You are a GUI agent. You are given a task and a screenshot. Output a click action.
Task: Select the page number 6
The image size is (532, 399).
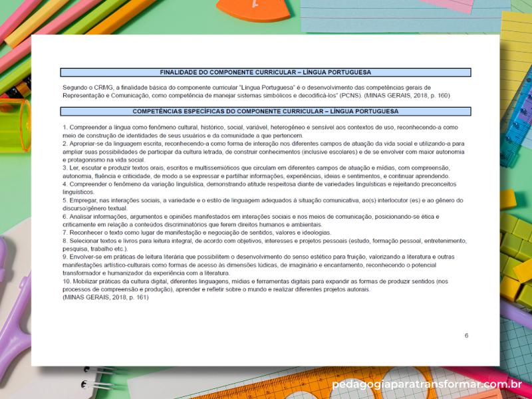click(466, 335)
